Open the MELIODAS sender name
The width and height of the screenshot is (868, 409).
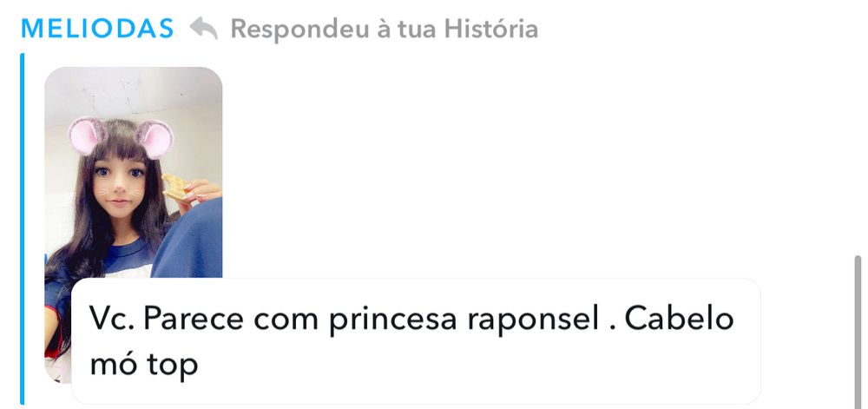[x=97, y=29]
